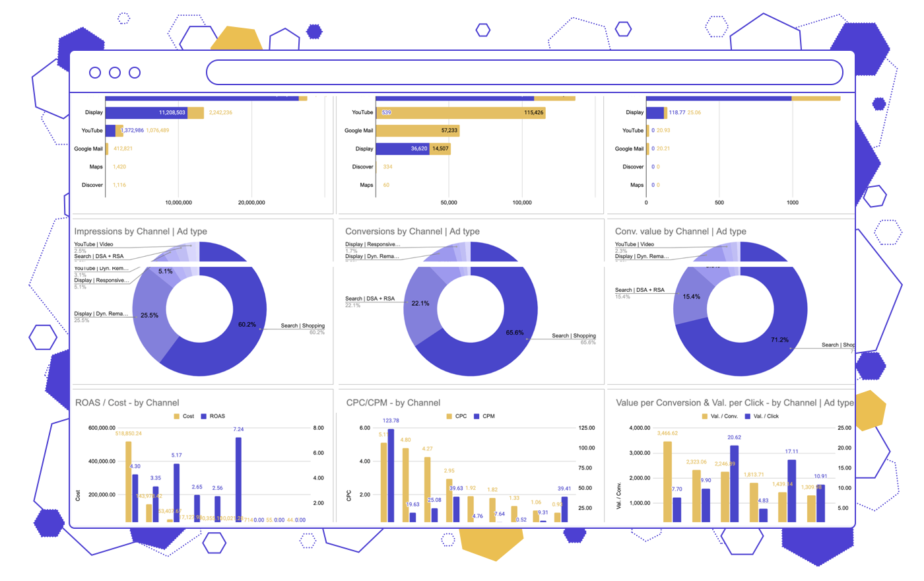924x581 pixels.
Task: Toggle the ROAS legend item
Action: coord(213,417)
